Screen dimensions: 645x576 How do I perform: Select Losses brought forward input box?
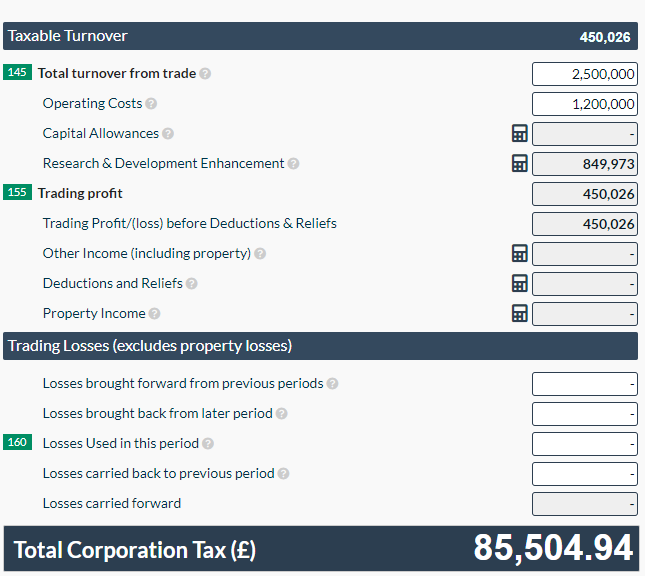click(584, 384)
